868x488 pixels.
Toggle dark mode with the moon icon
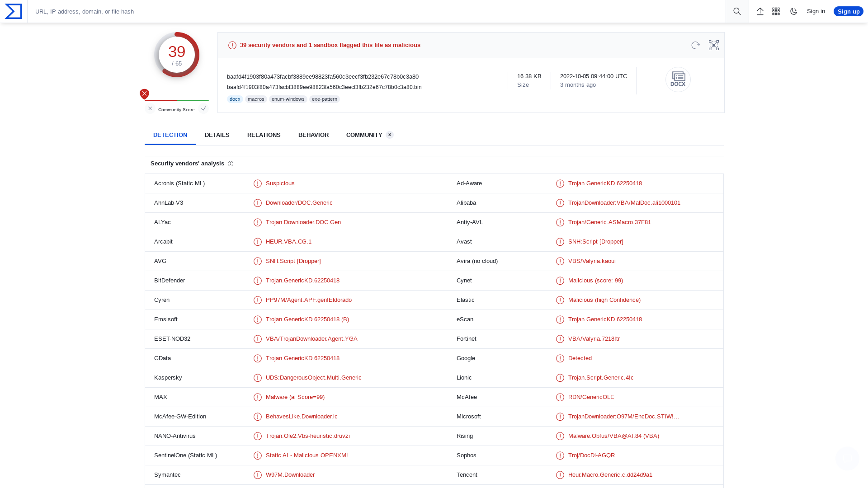[x=793, y=11]
